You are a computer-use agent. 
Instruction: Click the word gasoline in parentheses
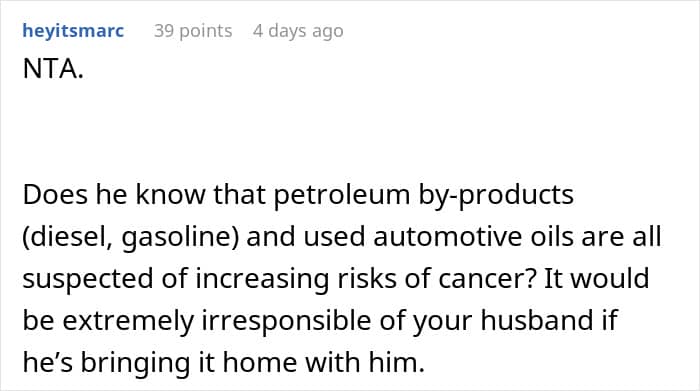[x=180, y=237]
